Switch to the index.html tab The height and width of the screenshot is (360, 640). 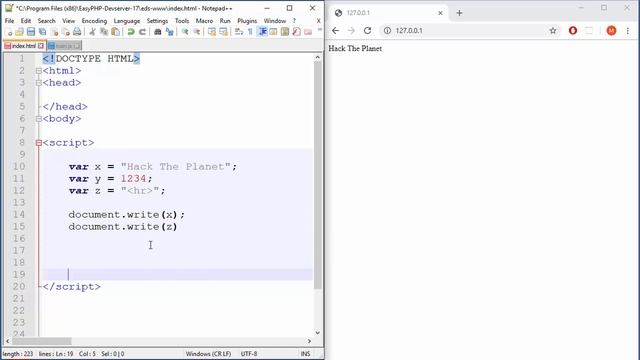pos(24,46)
